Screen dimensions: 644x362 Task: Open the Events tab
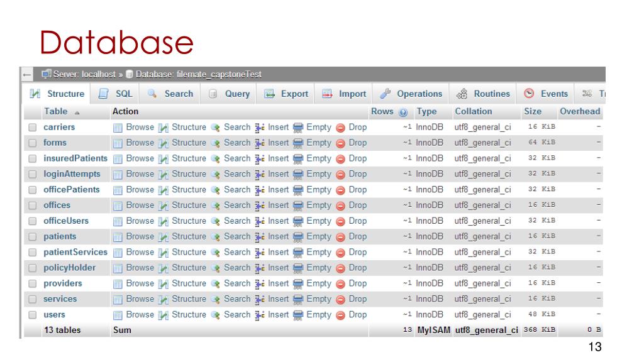546,94
